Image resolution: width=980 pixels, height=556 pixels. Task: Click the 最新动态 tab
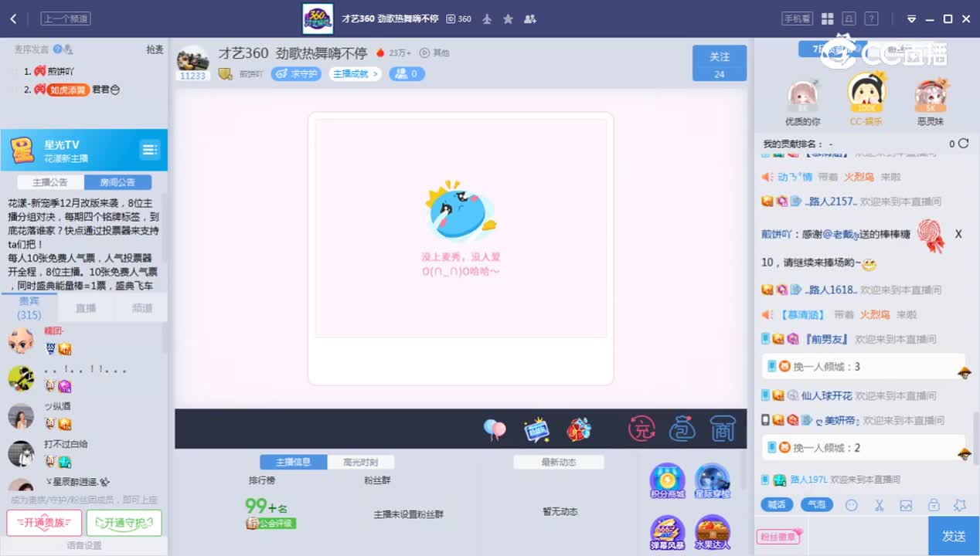[559, 462]
